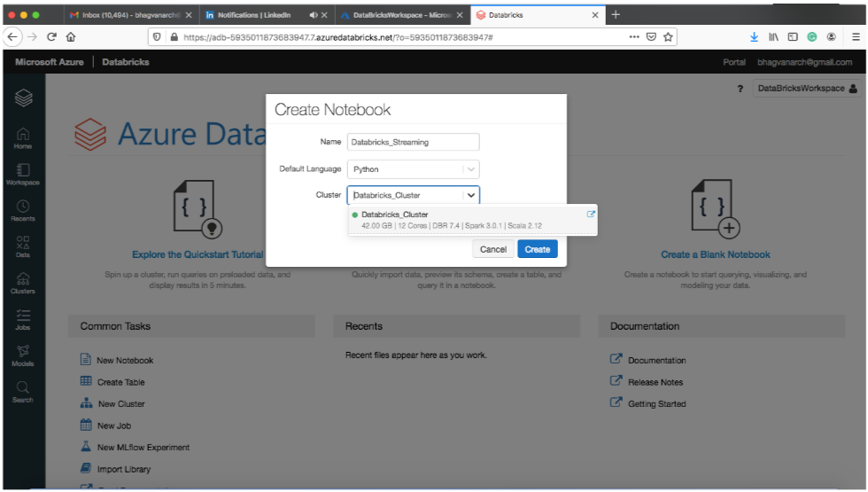The height and width of the screenshot is (492, 868).
Task: Click the Quickstart Tutorial notebook icon
Action: point(198,208)
